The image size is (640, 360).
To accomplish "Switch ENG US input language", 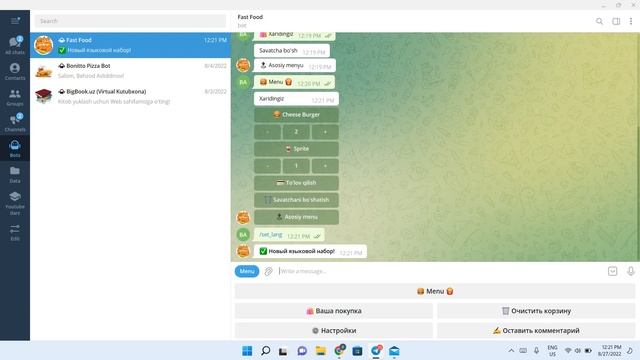I will point(552,351).
